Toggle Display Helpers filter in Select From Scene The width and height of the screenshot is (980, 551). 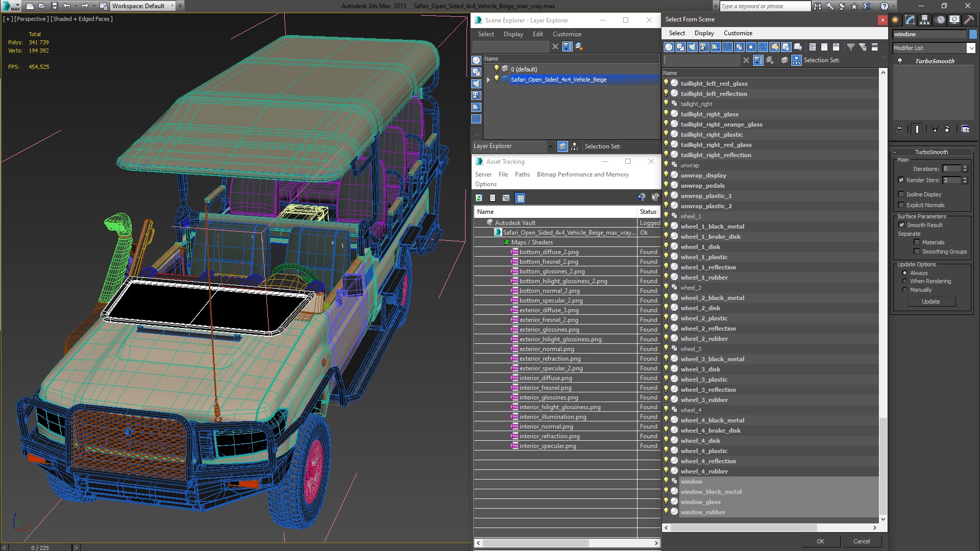coord(716,47)
